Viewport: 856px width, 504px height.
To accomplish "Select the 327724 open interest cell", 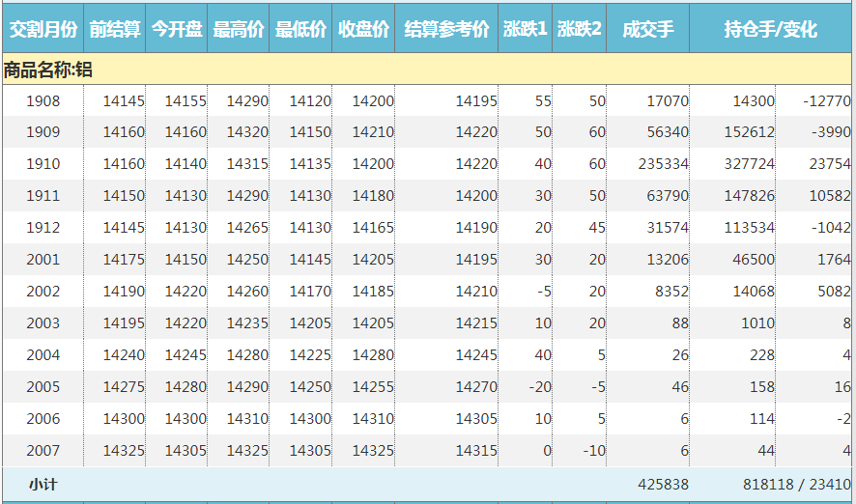I will (x=749, y=164).
